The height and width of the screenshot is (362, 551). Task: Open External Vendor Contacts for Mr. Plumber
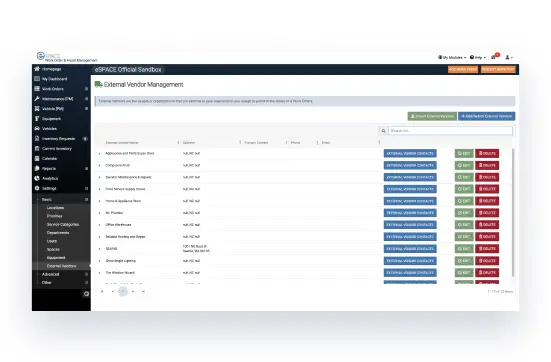point(410,213)
